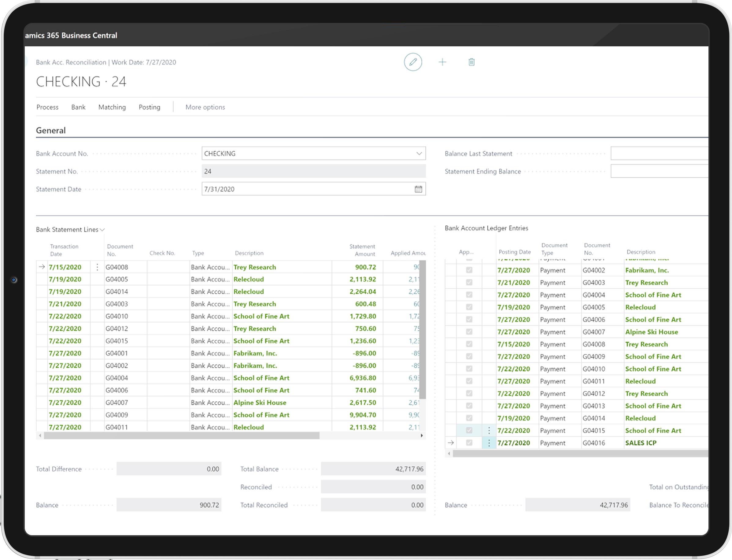Screen dimensions: 732x560
Task: Click Payment type cell for G04009 entry
Action: 553,356
